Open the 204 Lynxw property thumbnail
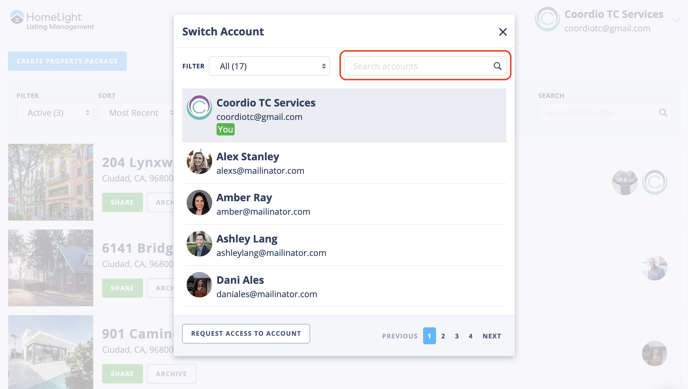Screen dimensions: 688x389 [x=50, y=182]
